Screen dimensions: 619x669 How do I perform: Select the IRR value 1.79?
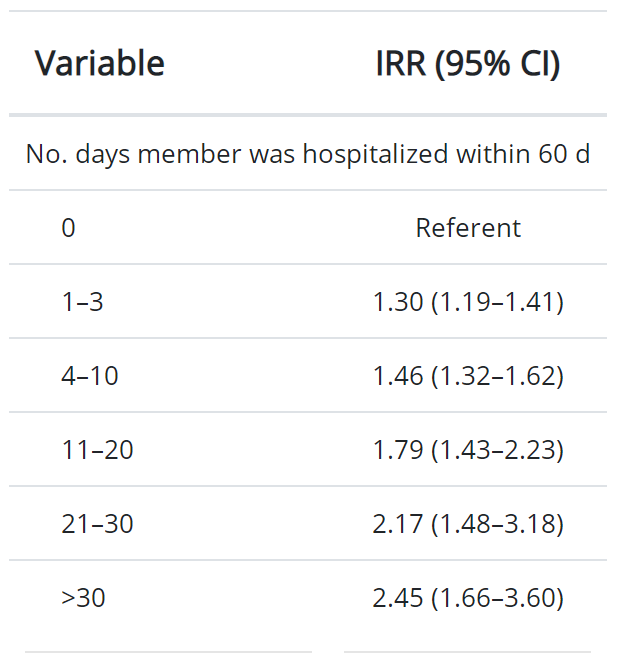(398, 450)
